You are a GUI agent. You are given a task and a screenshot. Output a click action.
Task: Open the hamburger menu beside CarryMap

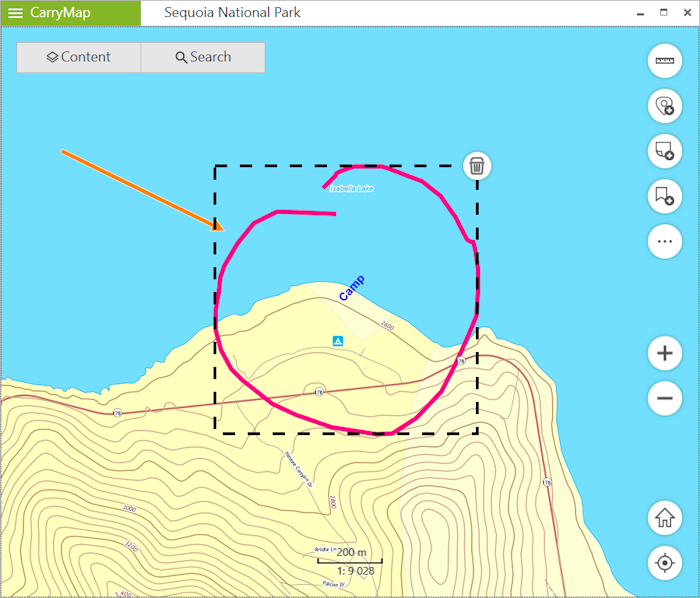[15, 13]
